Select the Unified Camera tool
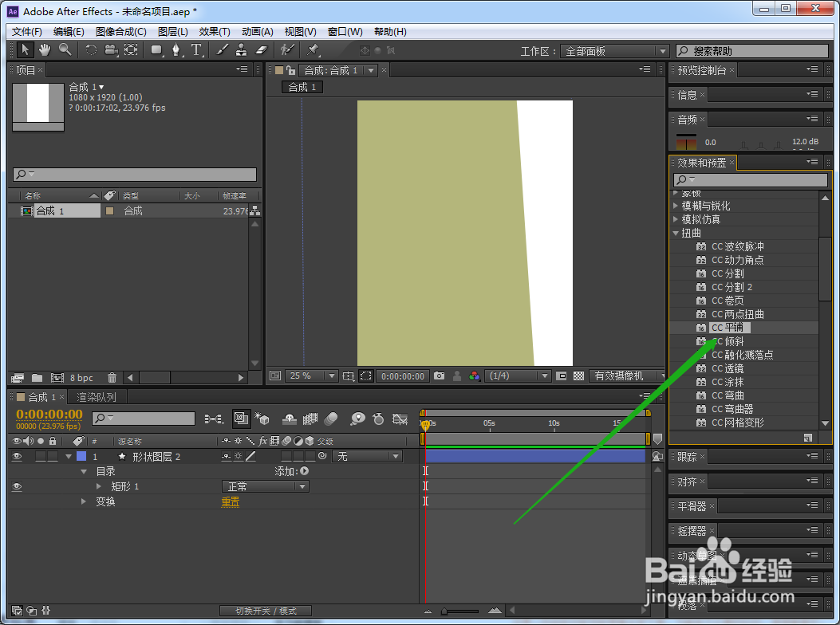 point(111,50)
